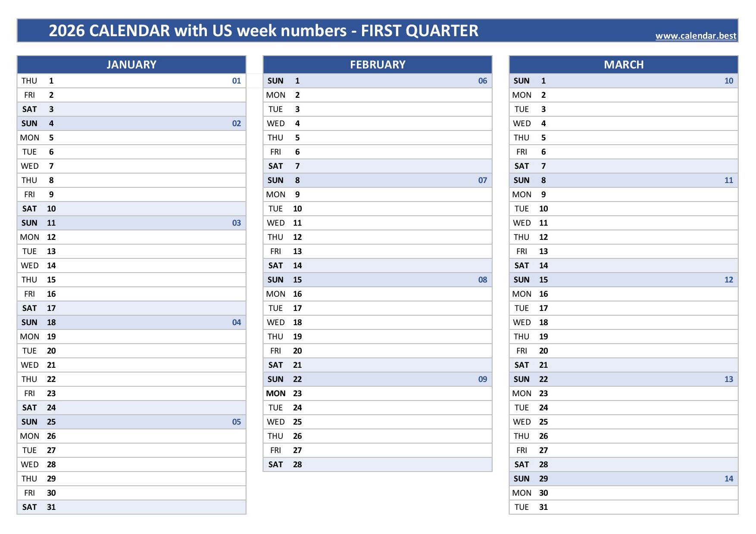This screenshot has width=756, height=534.
Task: Click Saturday January 31 row
Action: pyautogui.click(x=131, y=507)
